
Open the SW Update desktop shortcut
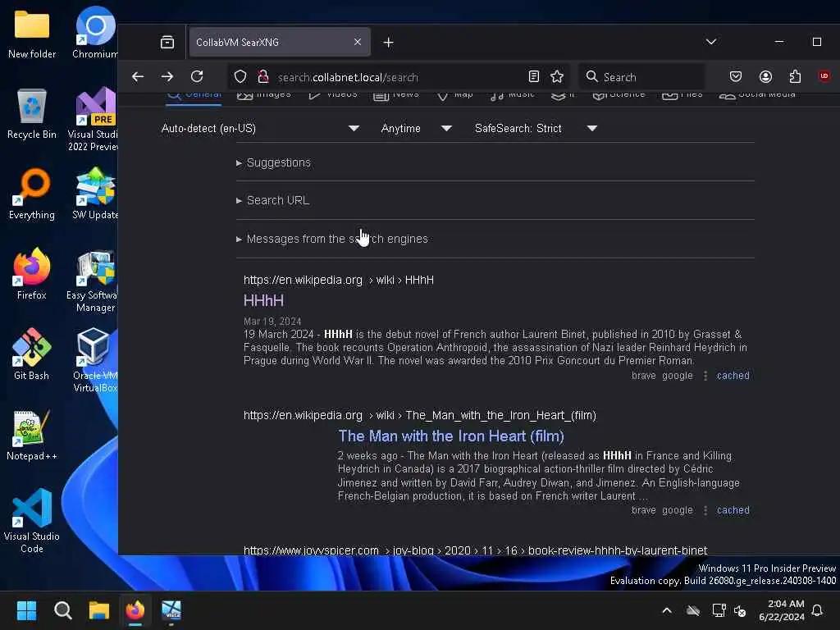[95, 194]
